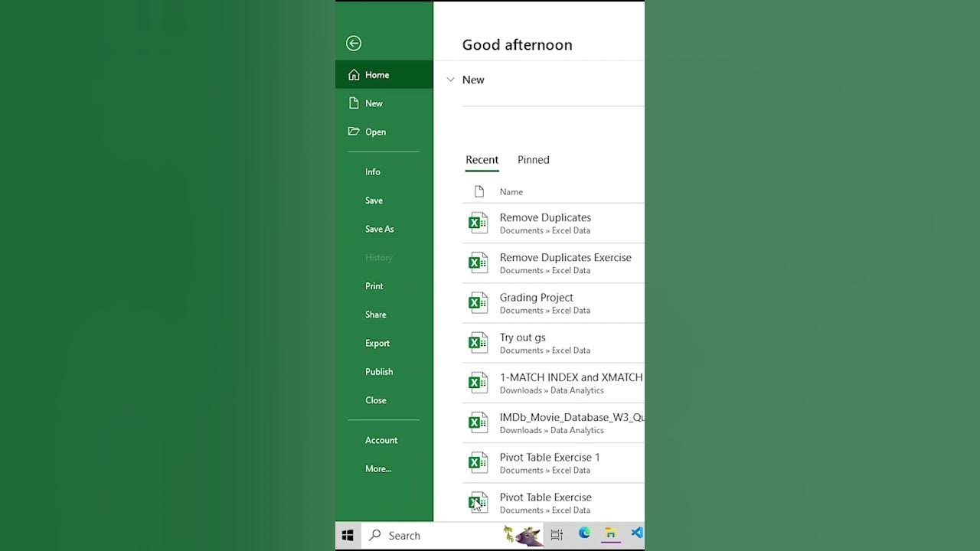Screen dimensions: 980x551
Task: Click the Home house icon in sidebar
Action: tap(354, 75)
